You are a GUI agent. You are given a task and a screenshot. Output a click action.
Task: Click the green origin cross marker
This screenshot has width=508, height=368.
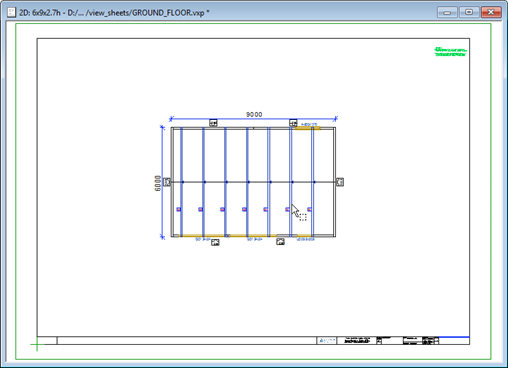click(x=37, y=344)
